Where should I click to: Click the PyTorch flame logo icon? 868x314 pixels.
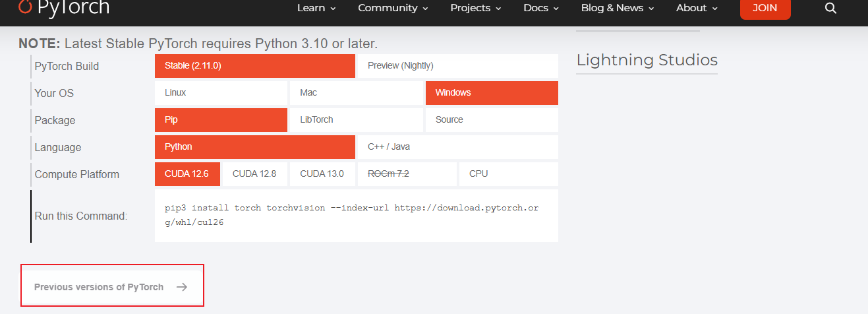(25, 7)
